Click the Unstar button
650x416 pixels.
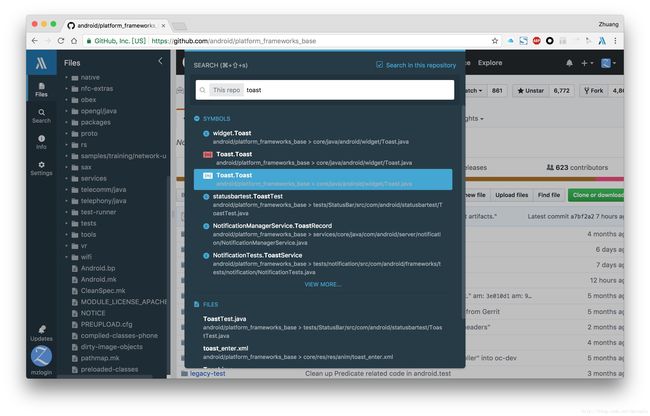(x=530, y=90)
